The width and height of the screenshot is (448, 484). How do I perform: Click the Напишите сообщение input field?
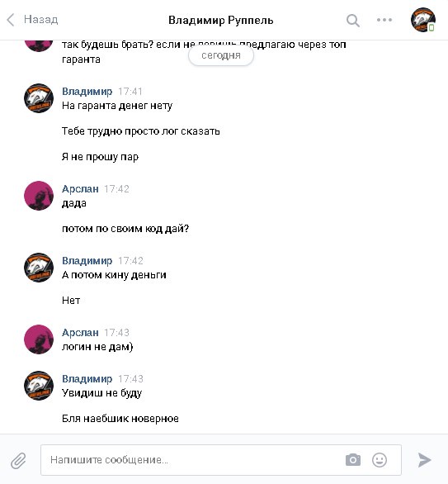(x=221, y=460)
